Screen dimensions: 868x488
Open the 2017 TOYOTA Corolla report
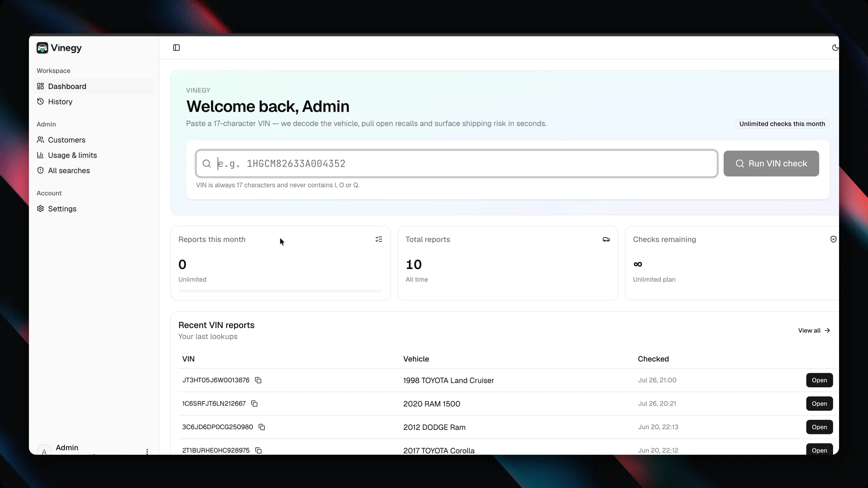tap(819, 449)
